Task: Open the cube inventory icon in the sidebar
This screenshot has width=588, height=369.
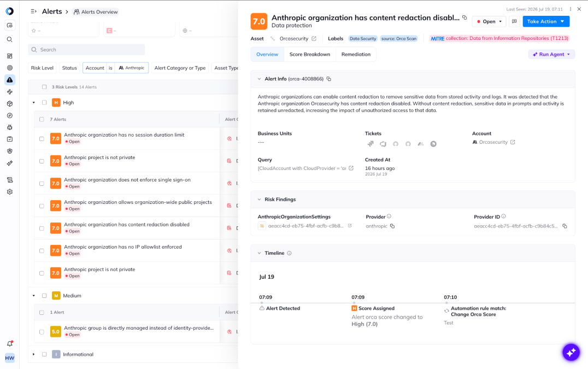Action: pyautogui.click(x=10, y=104)
